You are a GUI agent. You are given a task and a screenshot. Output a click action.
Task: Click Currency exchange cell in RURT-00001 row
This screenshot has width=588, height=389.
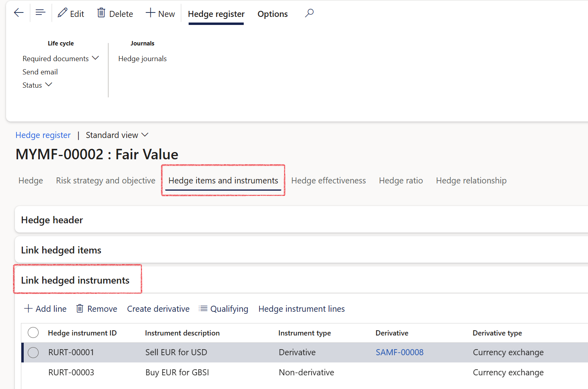(508, 352)
